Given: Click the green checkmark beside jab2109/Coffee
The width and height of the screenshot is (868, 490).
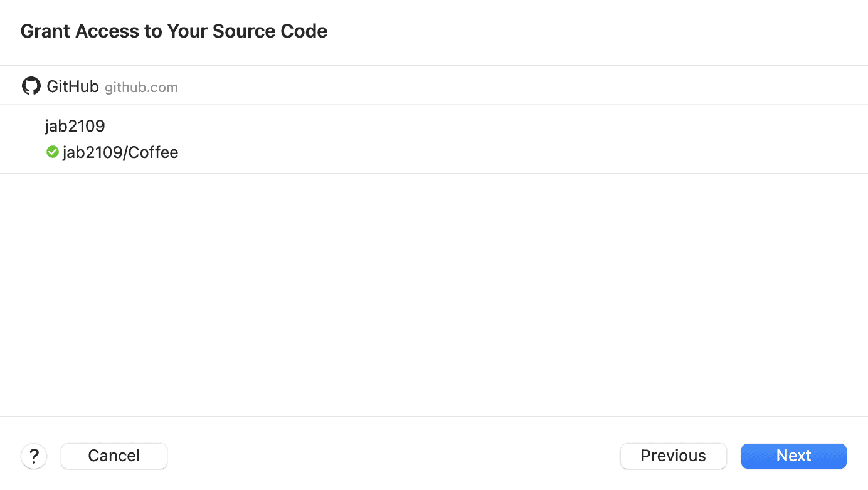Looking at the screenshot, I should (x=52, y=152).
